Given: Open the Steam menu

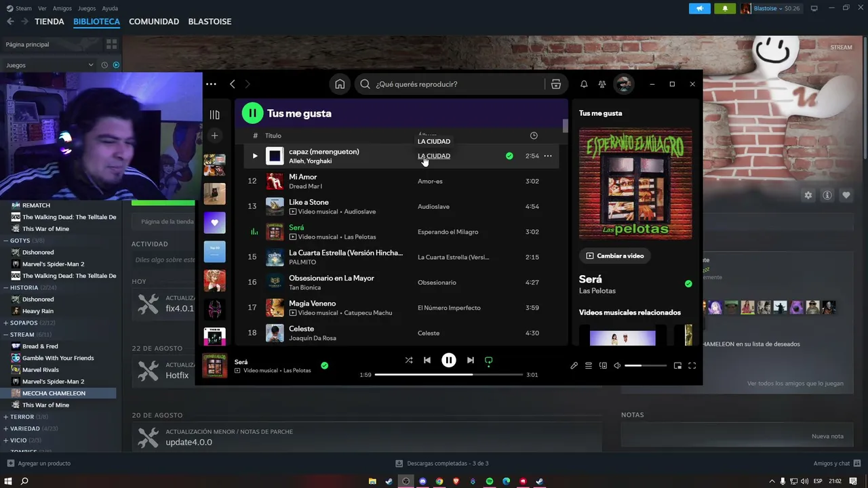Looking at the screenshot, I should click(24, 8).
